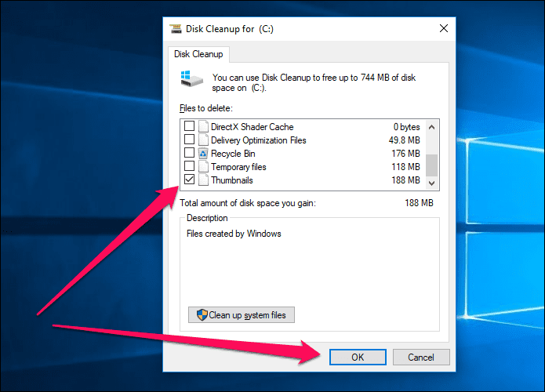Click the Description group label

pos(207,218)
